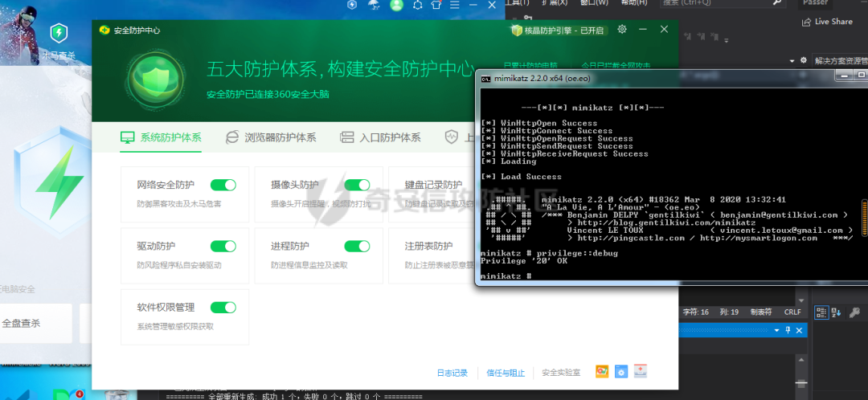Click 全盘查杀 button in 360 main window

36,323
